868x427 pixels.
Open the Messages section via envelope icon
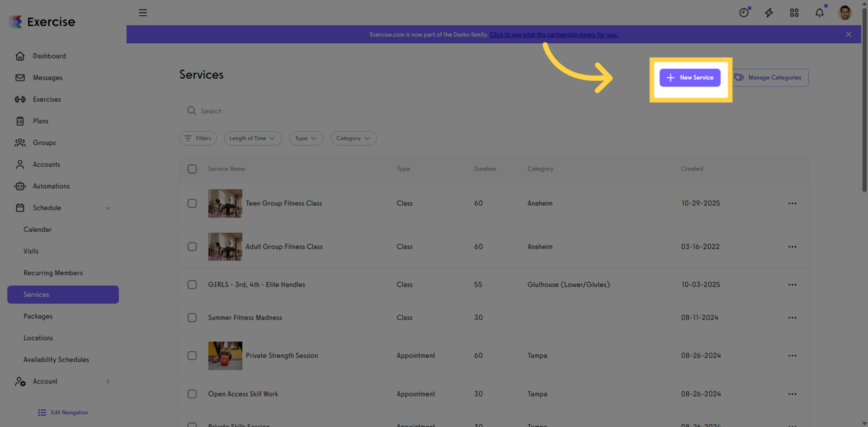pyautogui.click(x=20, y=78)
